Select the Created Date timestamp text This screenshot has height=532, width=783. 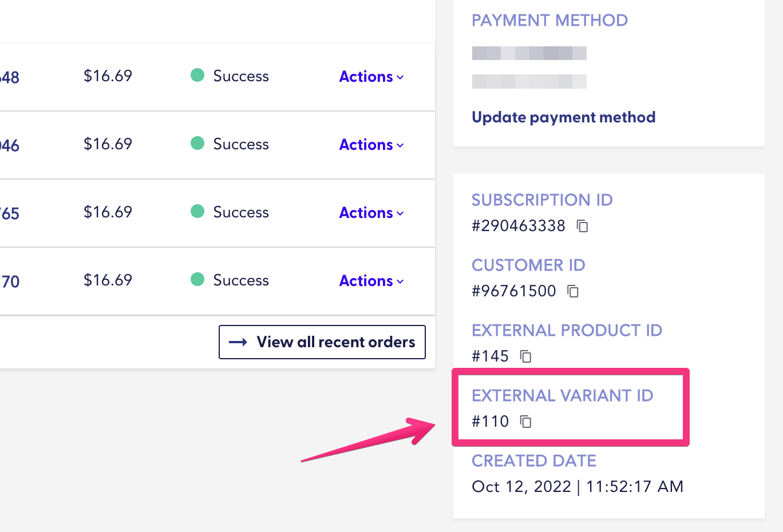pos(577,486)
